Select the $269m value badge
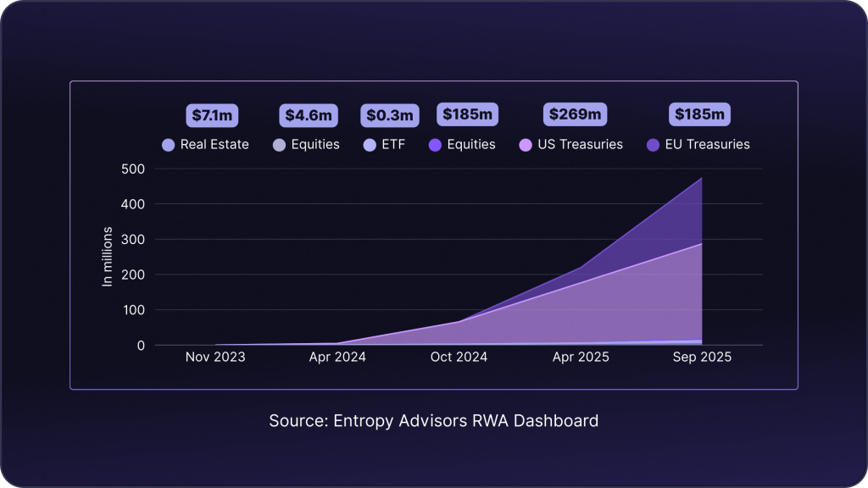The height and width of the screenshot is (488, 868). point(575,114)
